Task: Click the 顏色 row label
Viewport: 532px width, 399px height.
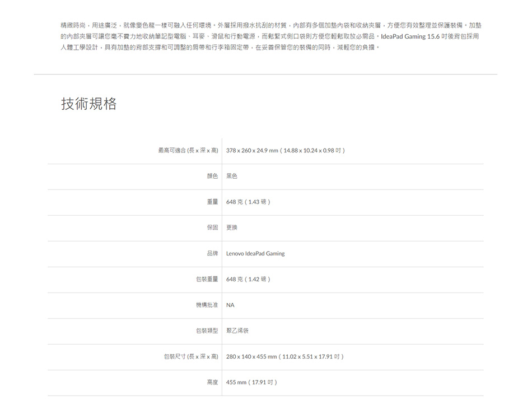Action: pos(212,177)
